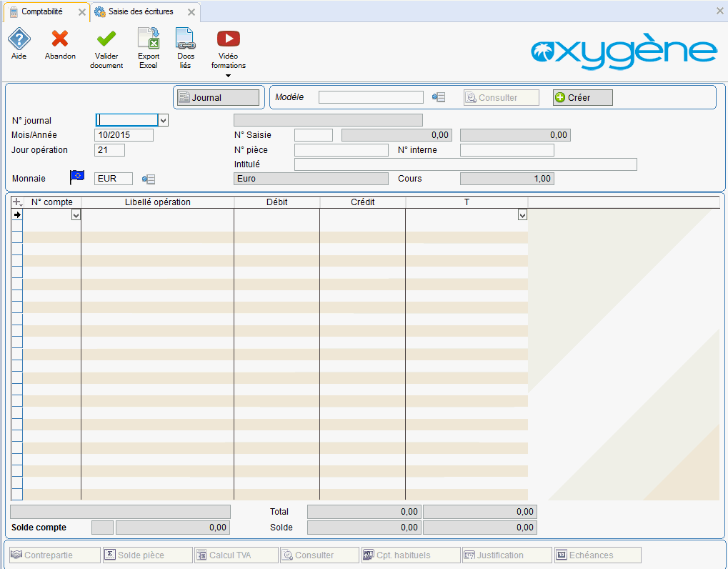
Task: Click the lookup icon next to EUR currency
Action: [x=149, y=179]
